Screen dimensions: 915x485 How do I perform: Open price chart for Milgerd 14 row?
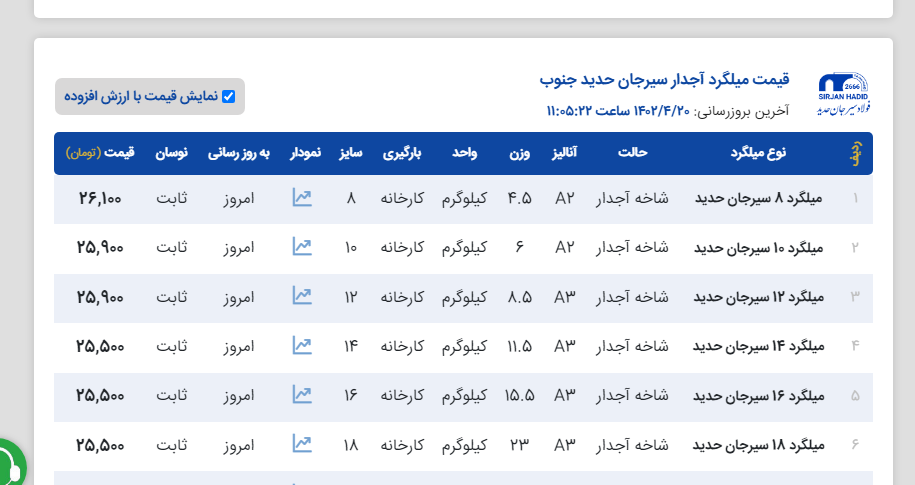click(302, 345)
